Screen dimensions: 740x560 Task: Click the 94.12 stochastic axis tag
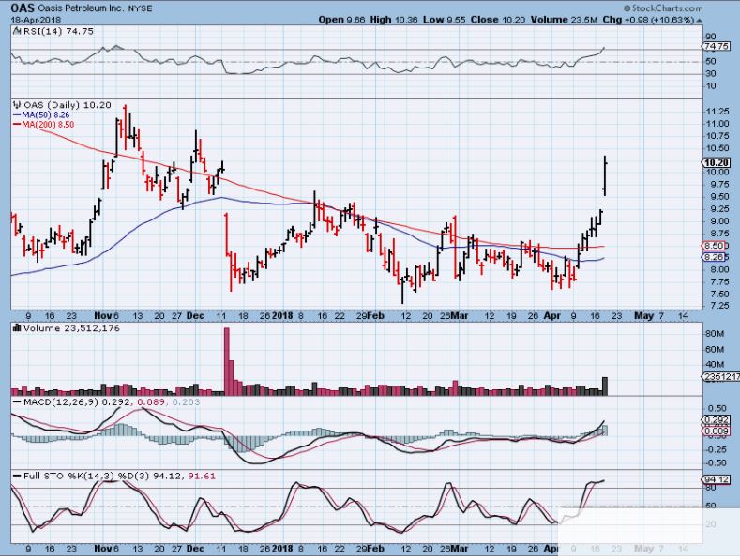(x=716, y=479)
